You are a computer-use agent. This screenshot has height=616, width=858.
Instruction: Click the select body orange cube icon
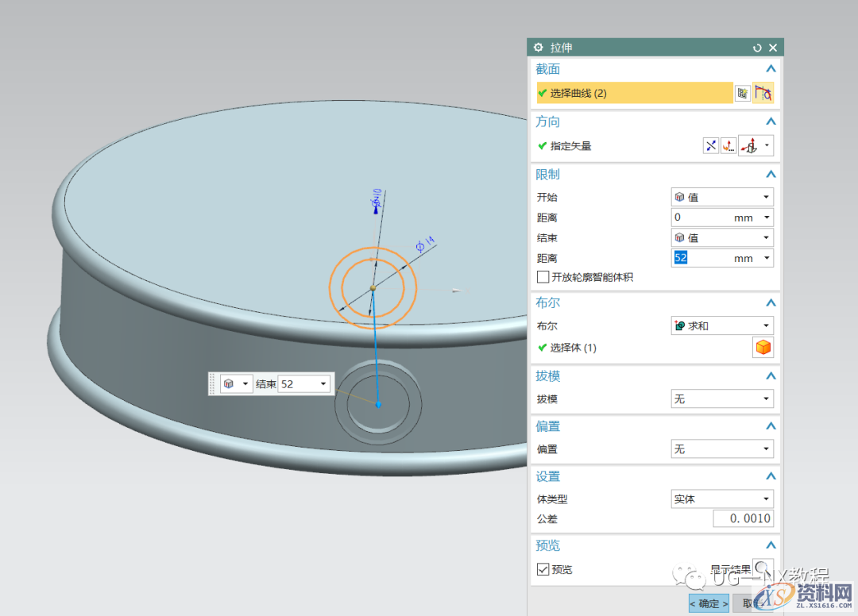[x=763, y=348]
